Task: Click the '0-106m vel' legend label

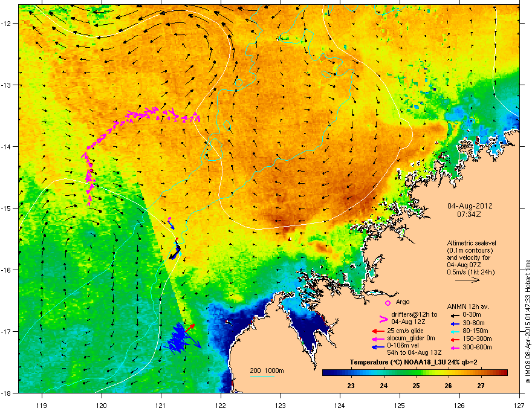Action: click(403, 345)
